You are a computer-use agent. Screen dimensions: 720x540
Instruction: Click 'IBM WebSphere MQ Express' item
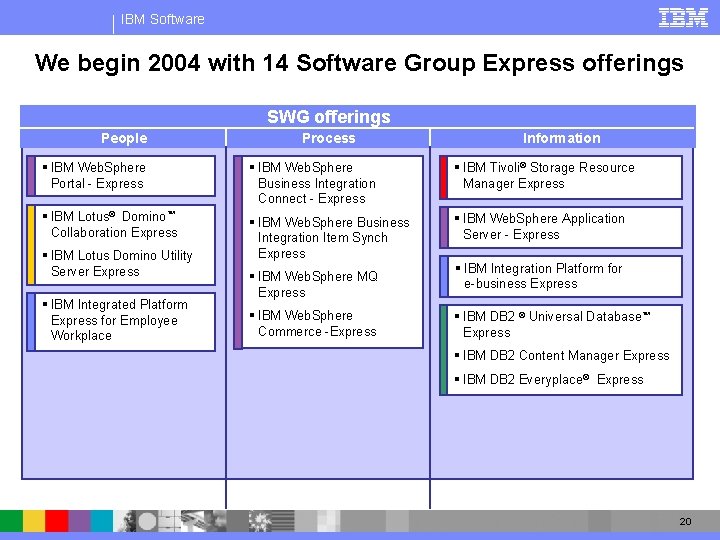314,284
